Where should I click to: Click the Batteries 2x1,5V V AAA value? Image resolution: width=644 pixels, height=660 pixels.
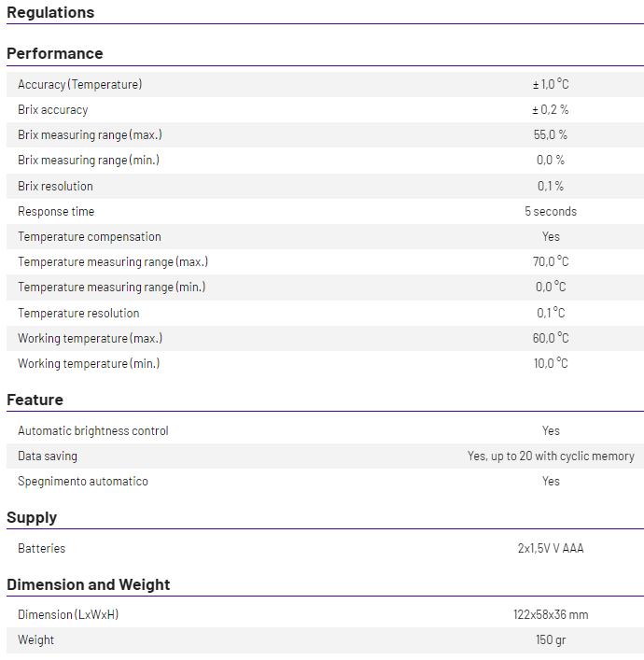click(x=551, y=549)
